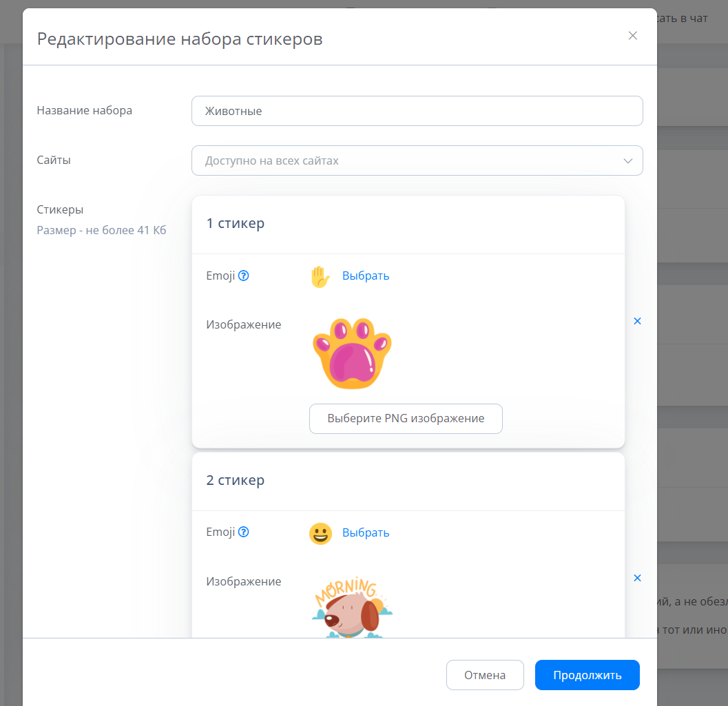Image resolution: width=728 pixels, height=706 pixels.
Task: Click Выбрать link next to smiley emoji
Action: [366, 533]
